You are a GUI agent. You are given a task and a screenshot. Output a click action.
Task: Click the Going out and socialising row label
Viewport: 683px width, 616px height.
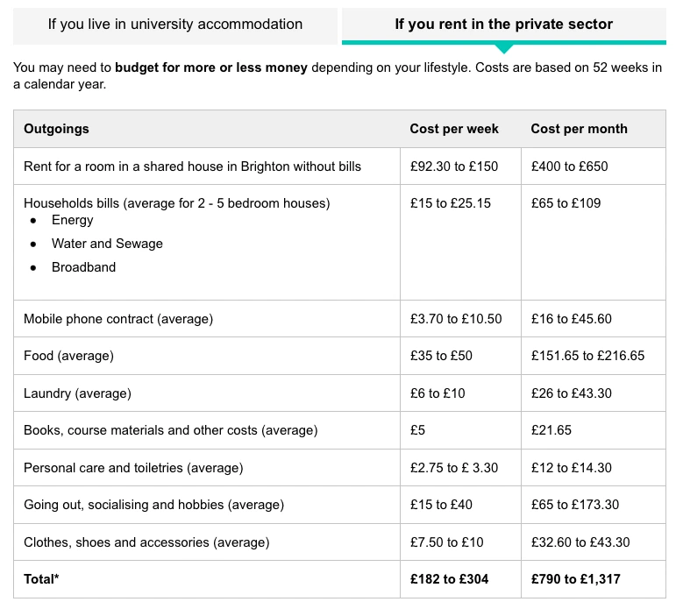[153, 505]
